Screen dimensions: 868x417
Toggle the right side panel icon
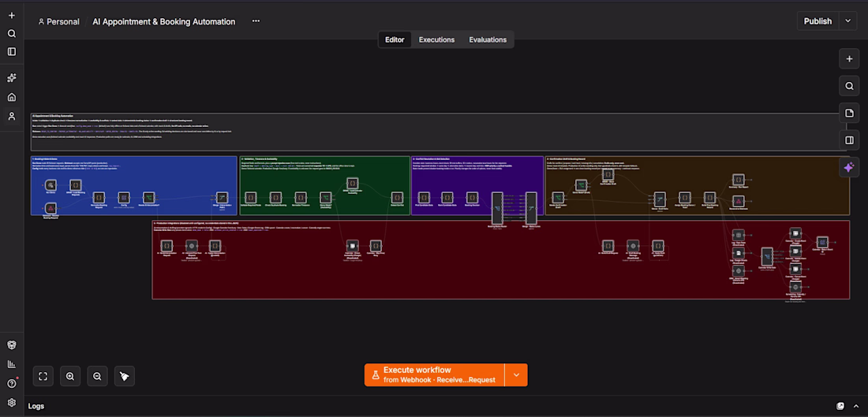849,140
